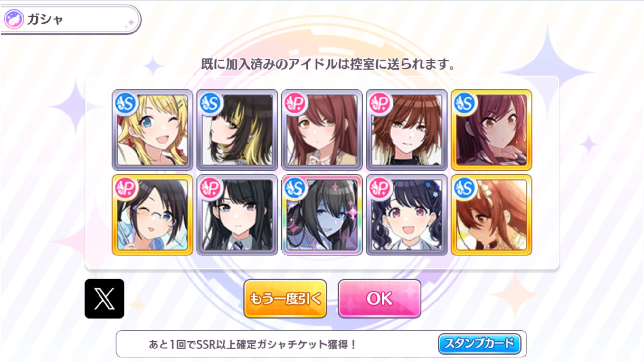Select the black and yellow haired idol card
Viewport: 644px width, 362px height.
tap(237, 130)
